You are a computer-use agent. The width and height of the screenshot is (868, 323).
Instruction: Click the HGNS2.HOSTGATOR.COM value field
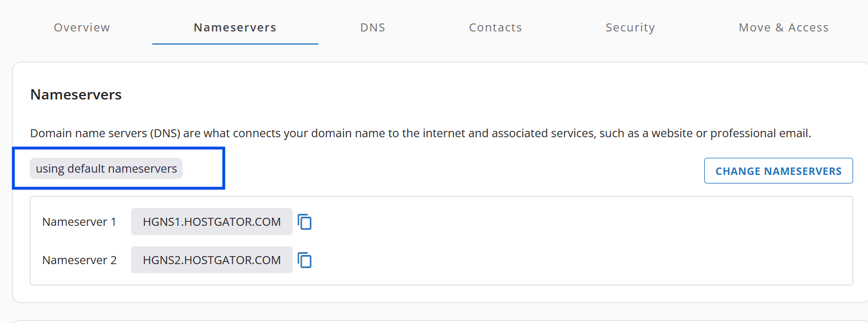pos(212,260)
